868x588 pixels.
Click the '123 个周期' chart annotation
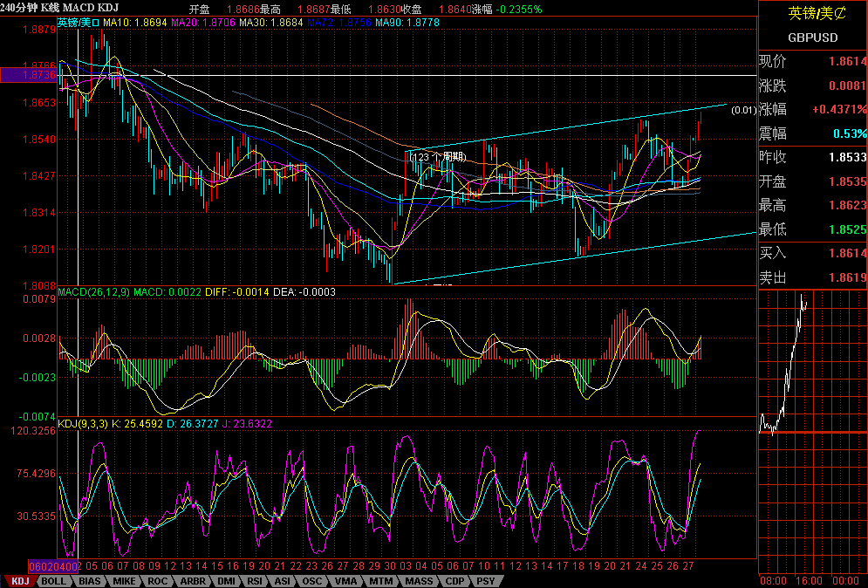pos(439,157)
